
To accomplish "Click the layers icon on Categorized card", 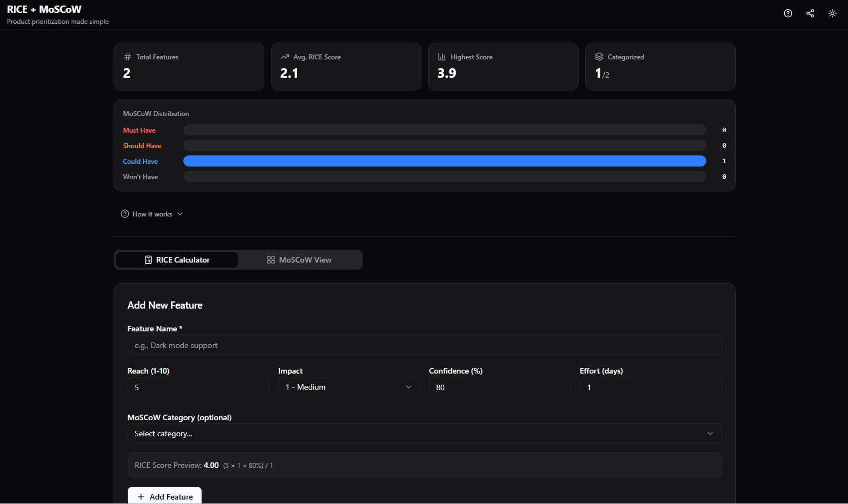I will [599, 56].
